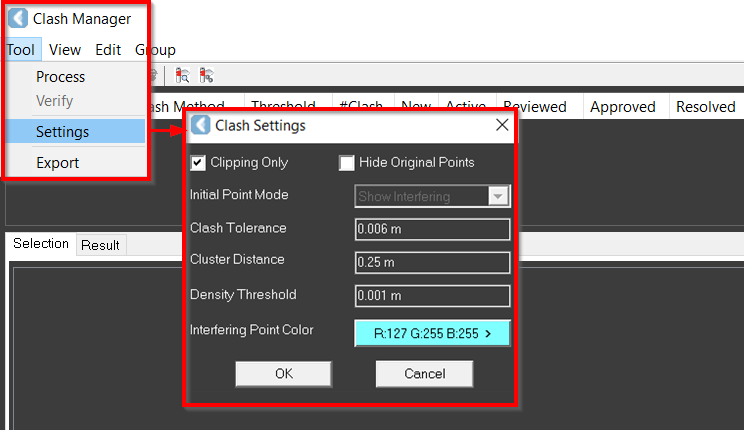
Task: Choose Settings in the Tool menu
Action: 62,132
